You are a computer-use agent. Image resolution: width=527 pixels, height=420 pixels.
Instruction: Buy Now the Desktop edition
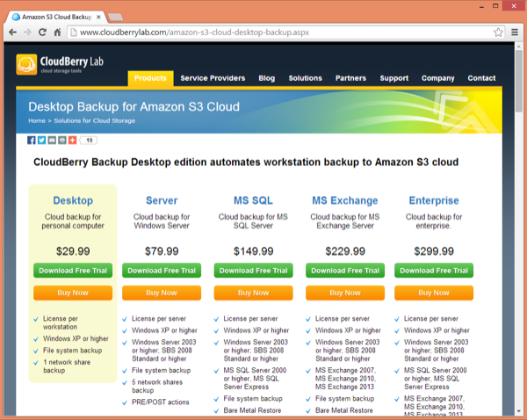[73, 293]
